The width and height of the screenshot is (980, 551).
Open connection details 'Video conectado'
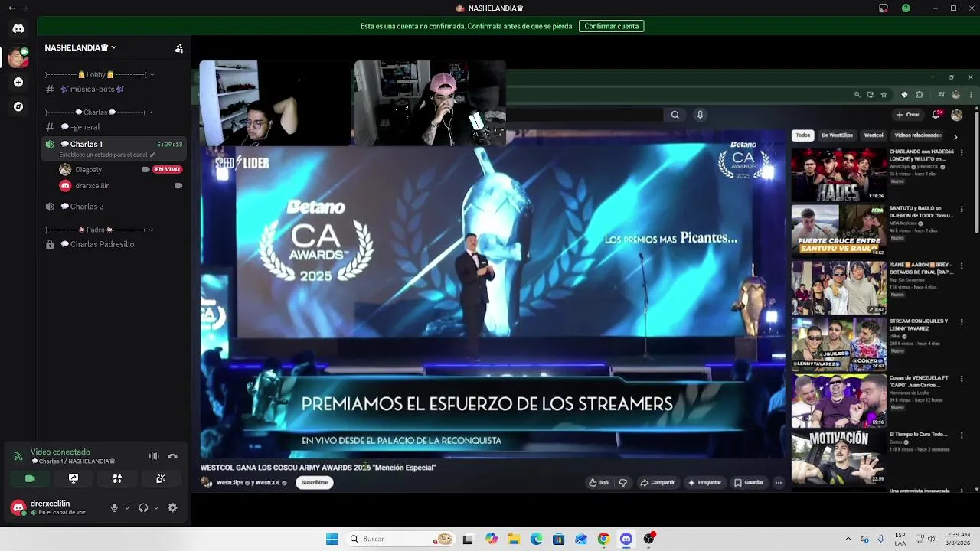pos(60,452)
